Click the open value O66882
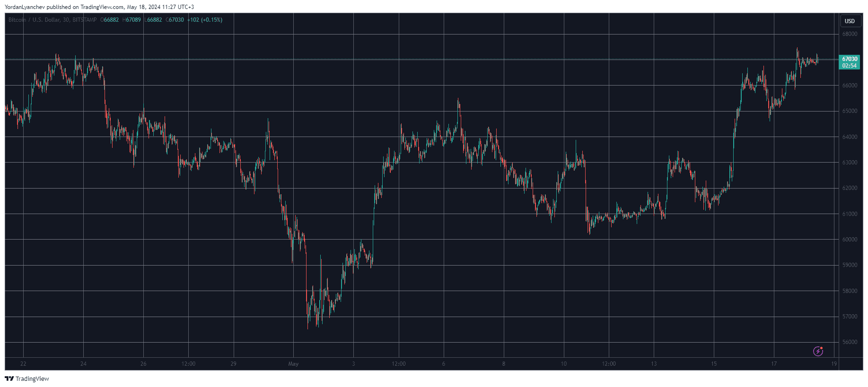Screen dimensions: 868x387 (110, 20)
